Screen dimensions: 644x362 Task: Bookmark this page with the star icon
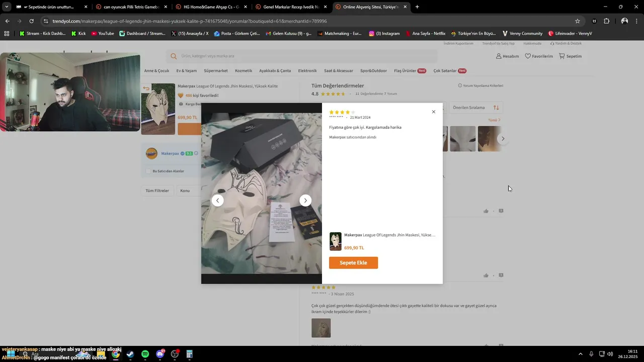(577, 21)
